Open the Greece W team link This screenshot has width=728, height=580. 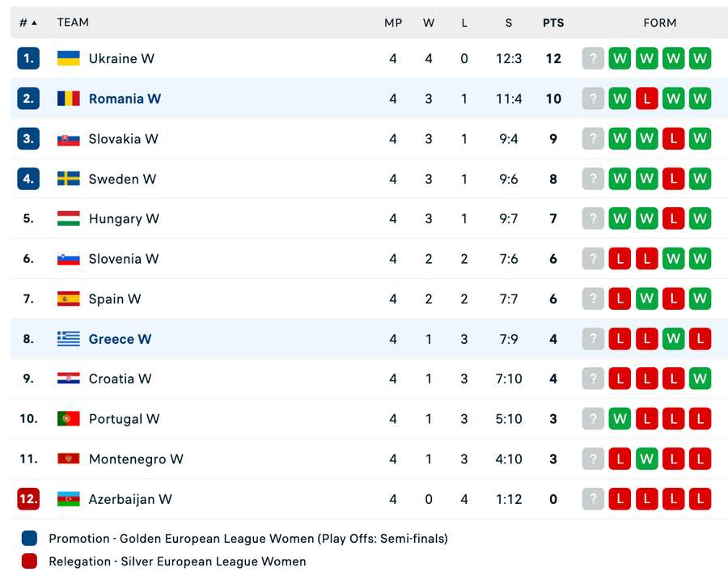pos(120,339)
